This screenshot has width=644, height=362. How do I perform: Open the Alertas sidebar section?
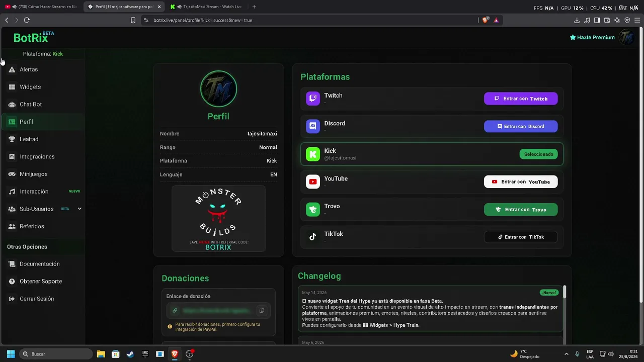pos(43,69)
